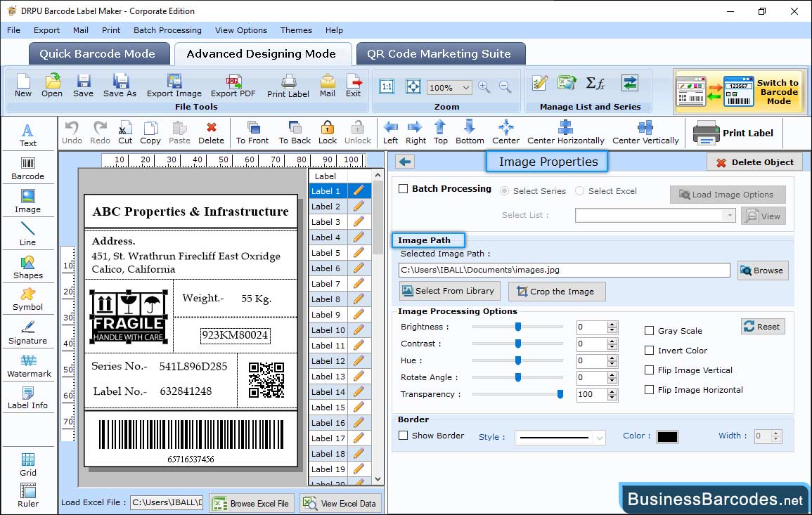
Task: Choose the Image tool in sidebar
Action: click(28, 202)
